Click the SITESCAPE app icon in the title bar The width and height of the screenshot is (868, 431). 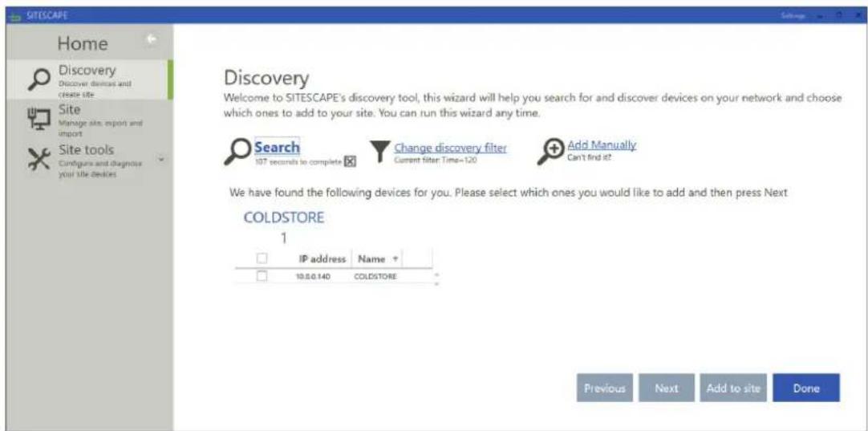14,15
